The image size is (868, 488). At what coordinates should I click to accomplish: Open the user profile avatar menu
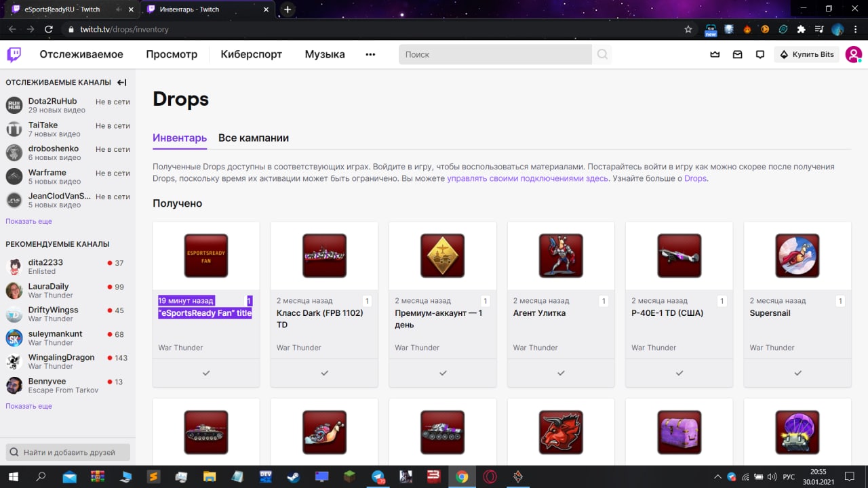853,54
